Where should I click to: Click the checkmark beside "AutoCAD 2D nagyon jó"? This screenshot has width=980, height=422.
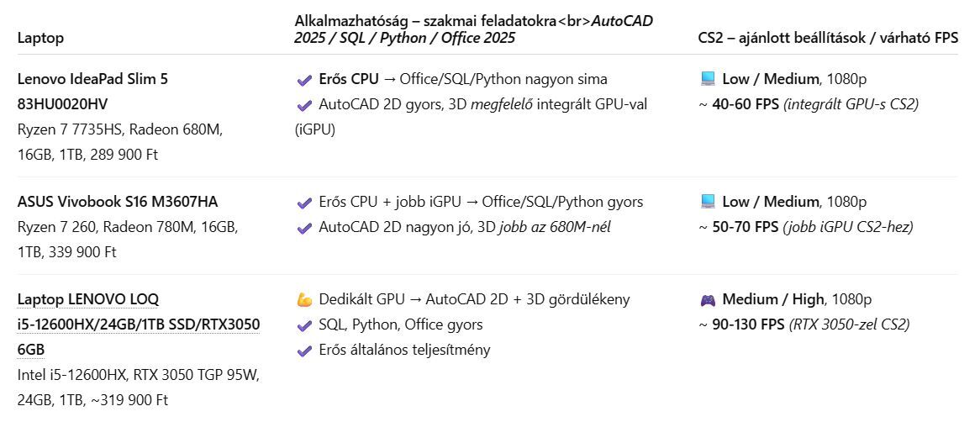click(x=304, y=228)
